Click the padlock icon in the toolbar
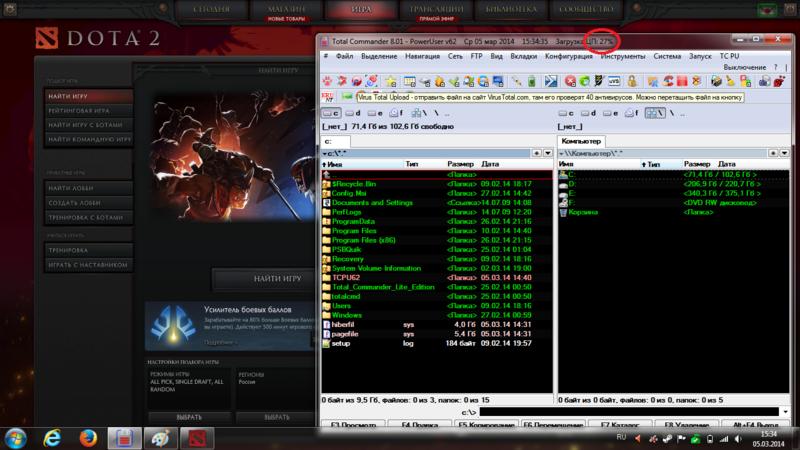This screenshot has height=450, width=800. click(x=632, y=81)
